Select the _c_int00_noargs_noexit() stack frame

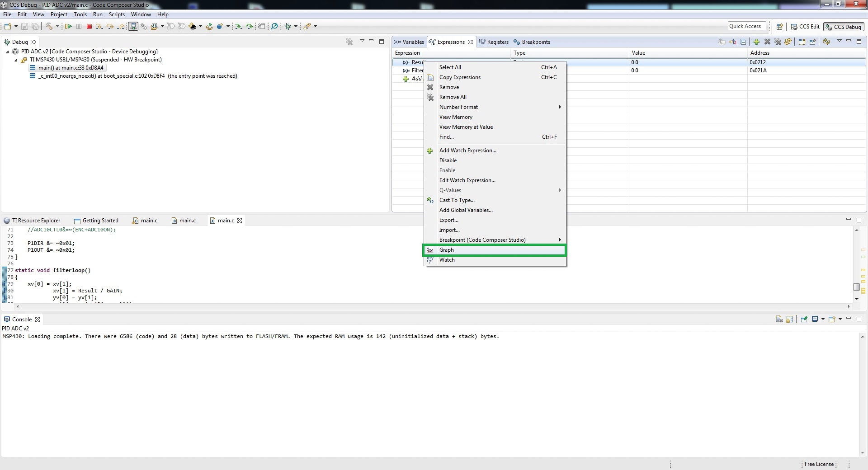(x=133, y=76)
